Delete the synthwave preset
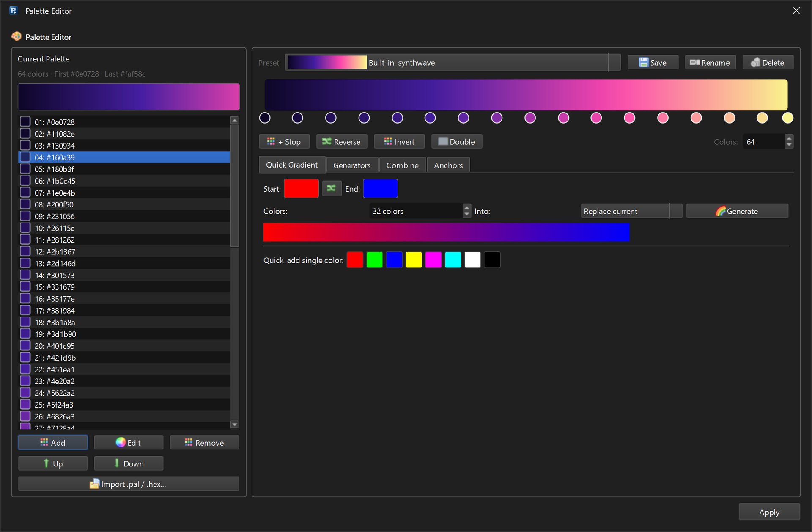The image size is (812, 532). 768,63
